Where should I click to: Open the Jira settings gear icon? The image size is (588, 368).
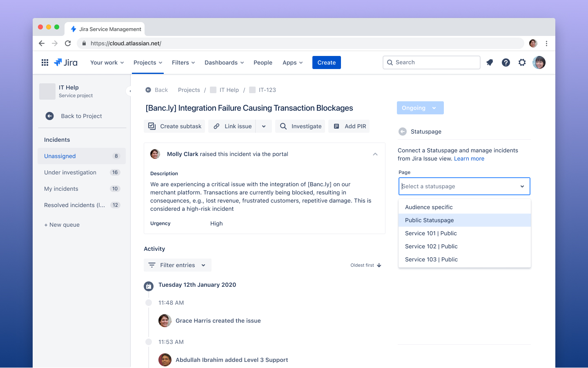coord(522,62)
